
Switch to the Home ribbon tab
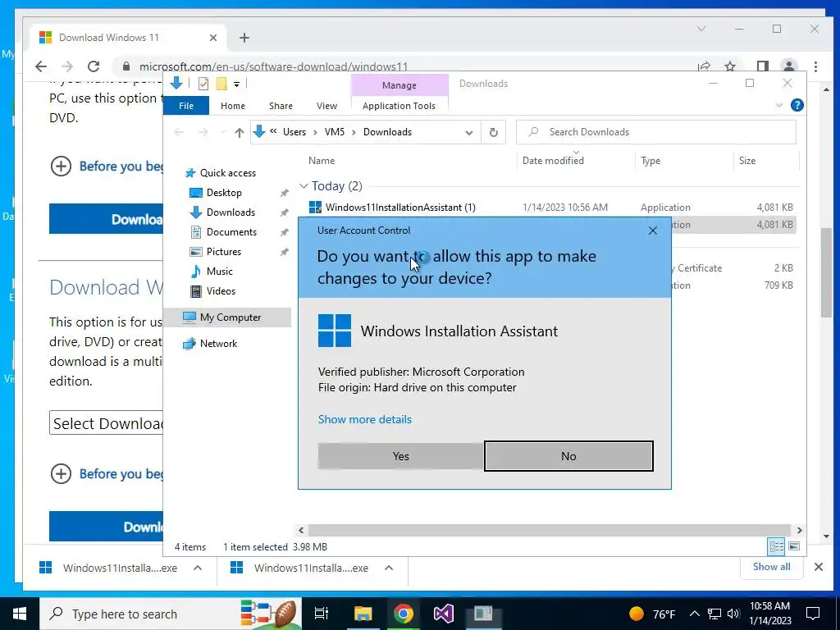[232, 106]
